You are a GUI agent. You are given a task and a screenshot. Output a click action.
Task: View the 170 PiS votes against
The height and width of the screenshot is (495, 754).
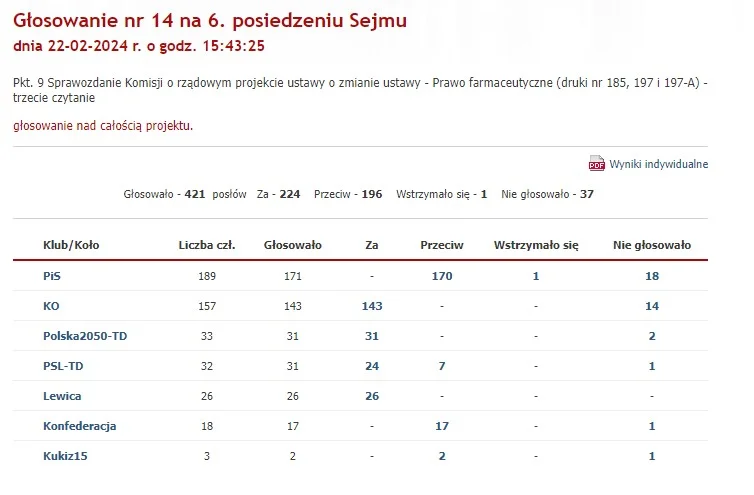click(x=442, y=276)
